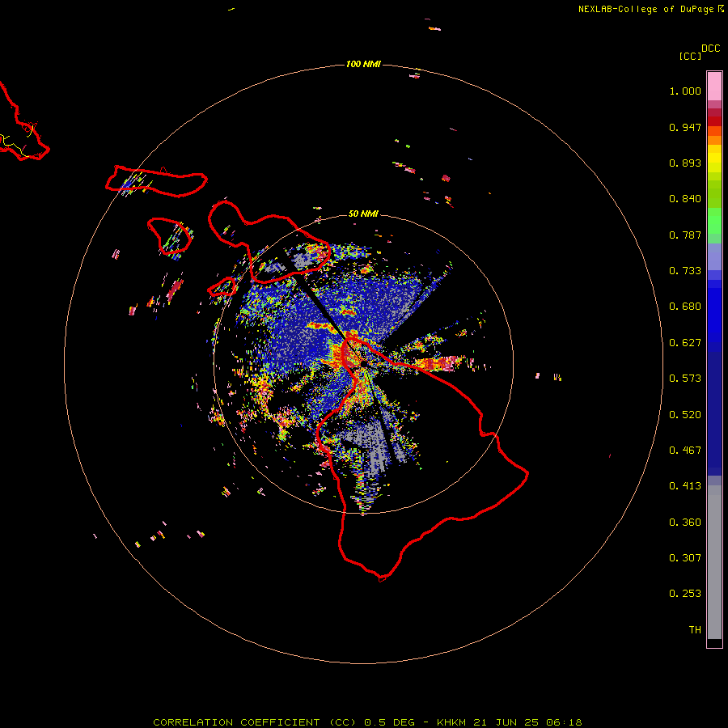The image size is (728, 728).
Task: Click the 0.947 scale value
Action: (685, 127)
